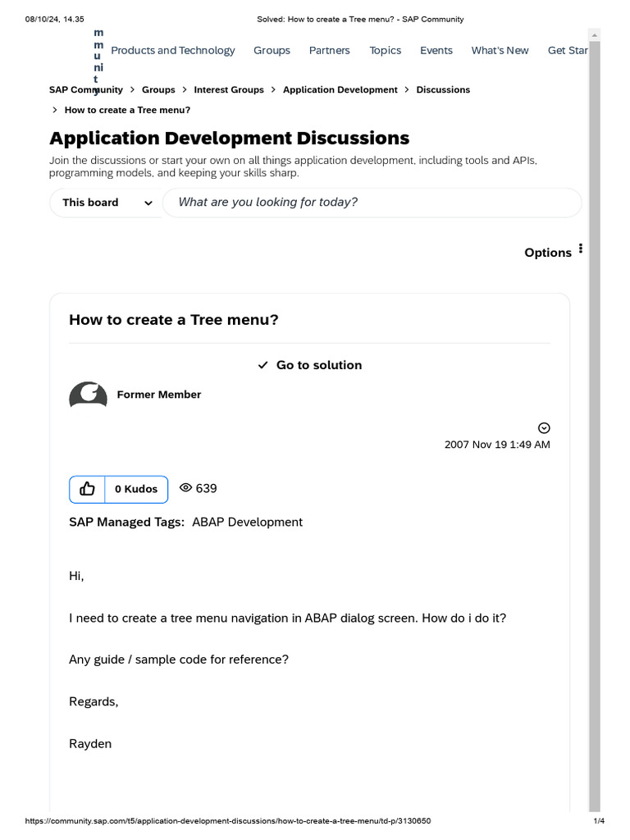
Task: Click the eye views icon beside 639
Action: [x=185, y=487]
